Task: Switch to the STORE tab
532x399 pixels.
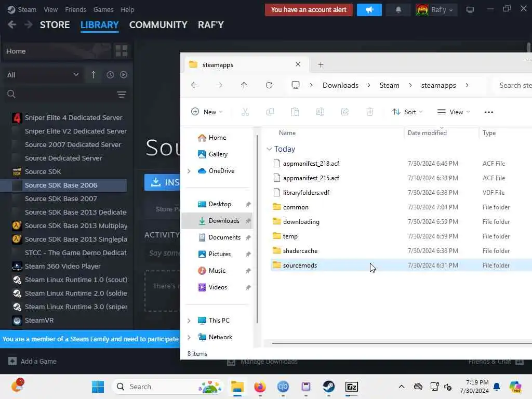Action: (x=55, y=25)
